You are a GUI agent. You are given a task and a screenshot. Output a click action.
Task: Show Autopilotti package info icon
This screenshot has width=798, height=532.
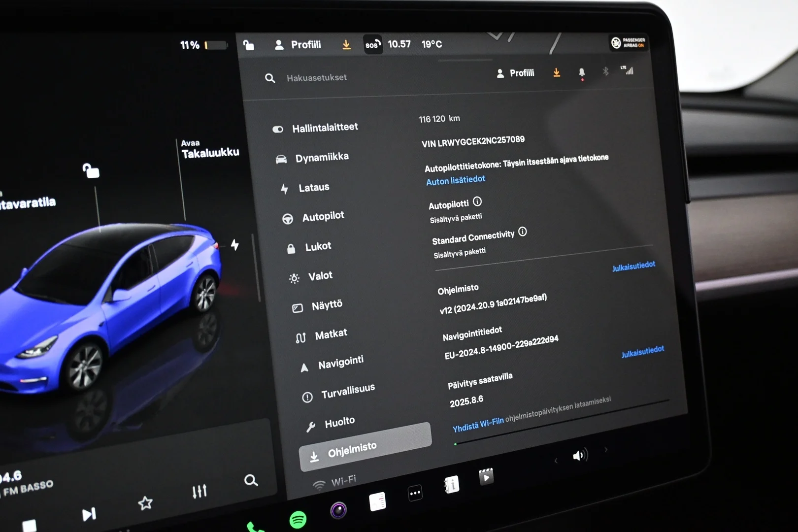(477, 201)
